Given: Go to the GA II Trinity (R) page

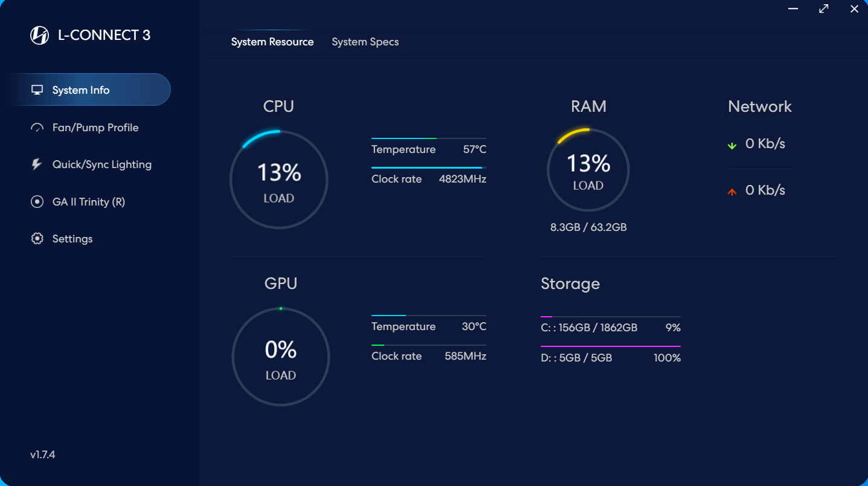Looking at the screenshot, I should (x=88, y=202).
